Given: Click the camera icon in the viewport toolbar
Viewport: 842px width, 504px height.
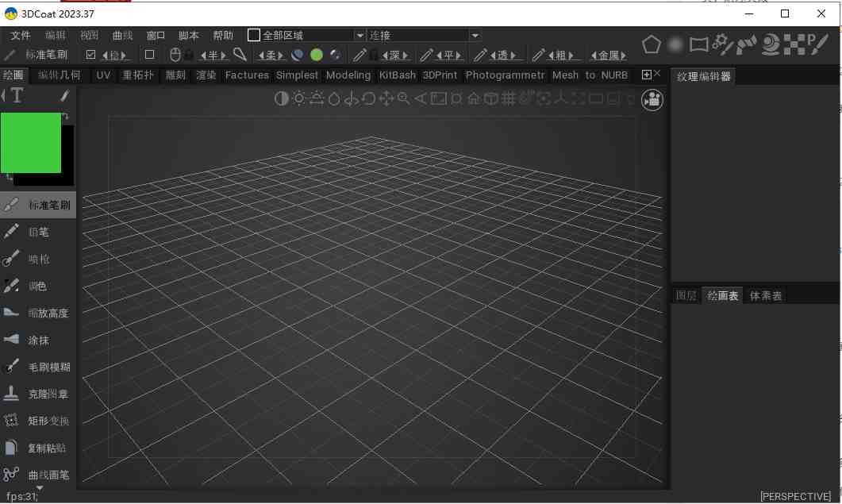Looking at the screenshot, I should point(652,99).
